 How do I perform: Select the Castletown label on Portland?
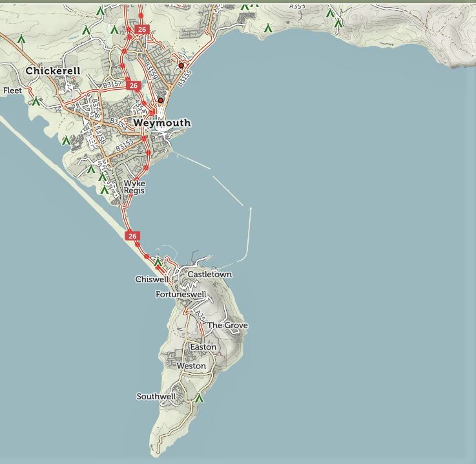(209, 275)
